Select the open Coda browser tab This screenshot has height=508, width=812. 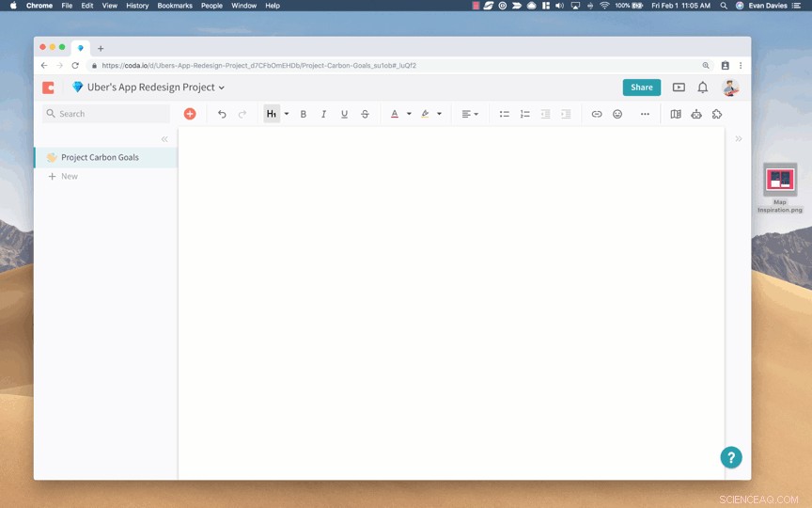coord(80,48)
